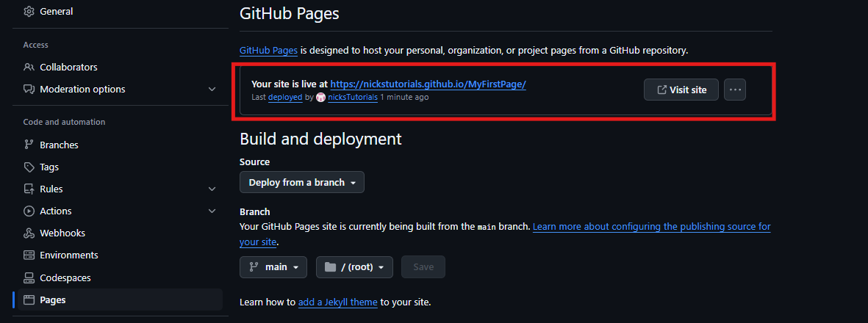Viewport: 868px width, 323px height.
Task: Click the Rules icon in sidebar
Action: click(x=29, y=189)
